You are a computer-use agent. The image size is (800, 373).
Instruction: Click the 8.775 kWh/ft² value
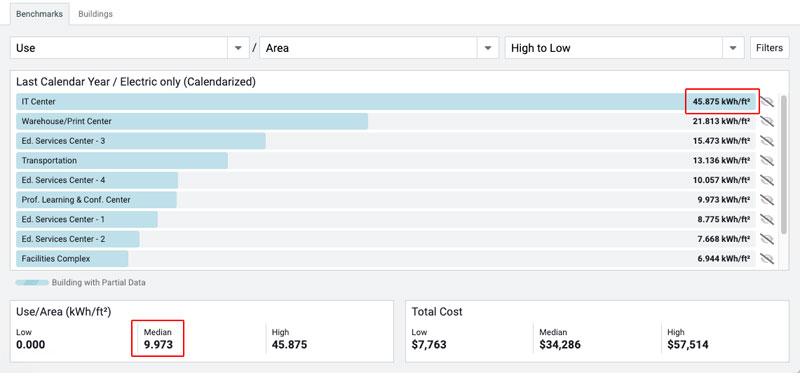[x=723, y=219]
